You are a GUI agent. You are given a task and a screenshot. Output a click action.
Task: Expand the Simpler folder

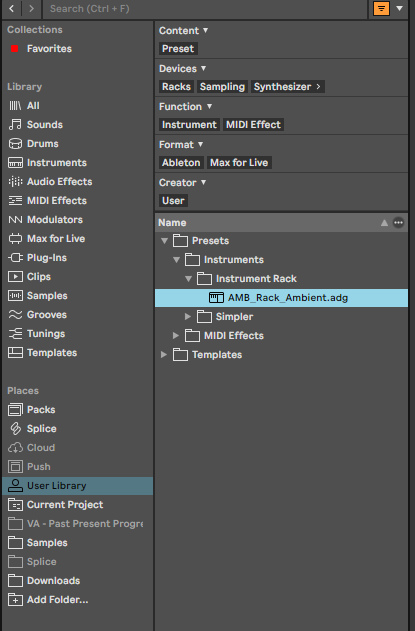[x=188, y=317]
